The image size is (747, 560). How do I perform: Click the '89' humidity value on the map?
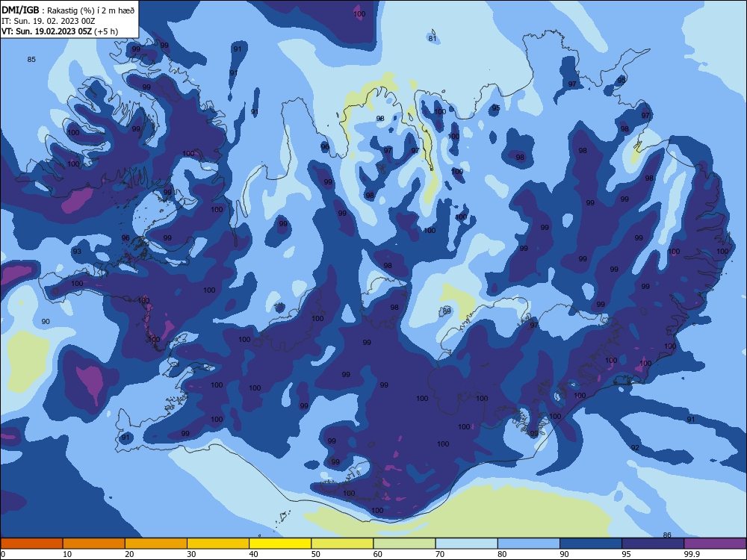pyautogui.click(x=447, y=311)
